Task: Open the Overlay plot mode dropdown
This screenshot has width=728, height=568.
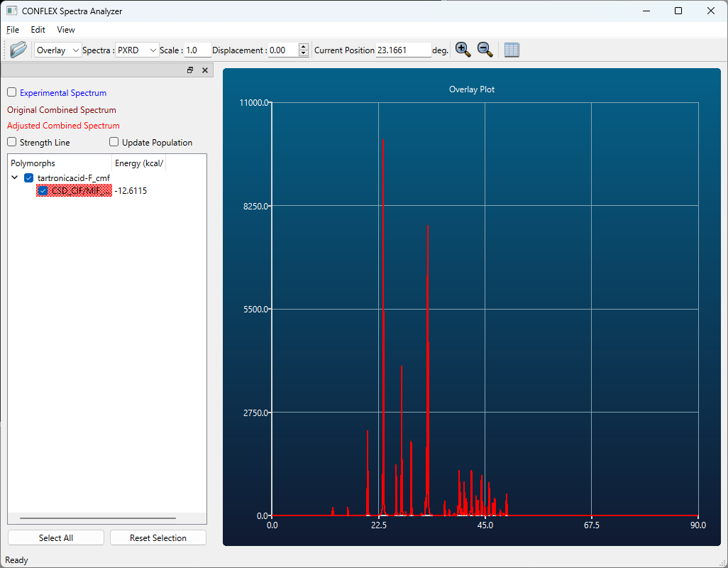Action: [57, 50]
